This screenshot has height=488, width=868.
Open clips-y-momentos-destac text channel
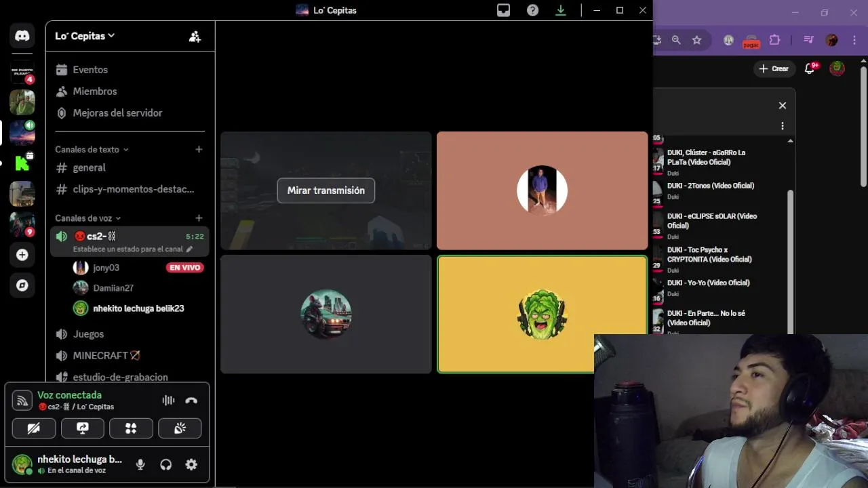click(130, 189)
